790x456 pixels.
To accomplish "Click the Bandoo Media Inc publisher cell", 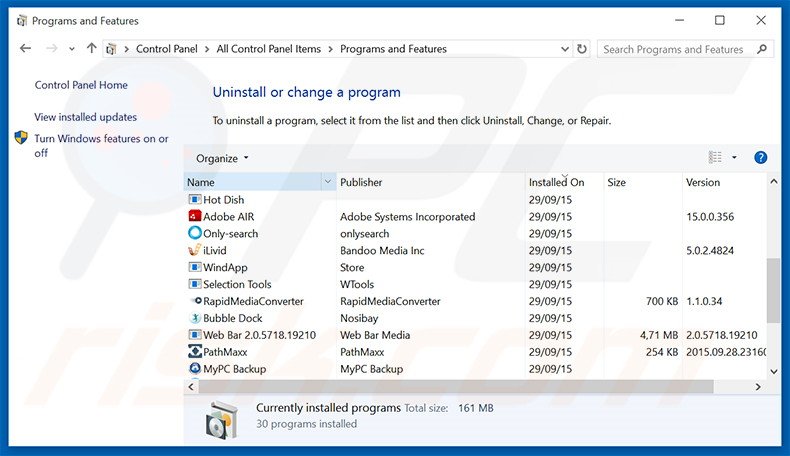I will [x=382, y=250].
